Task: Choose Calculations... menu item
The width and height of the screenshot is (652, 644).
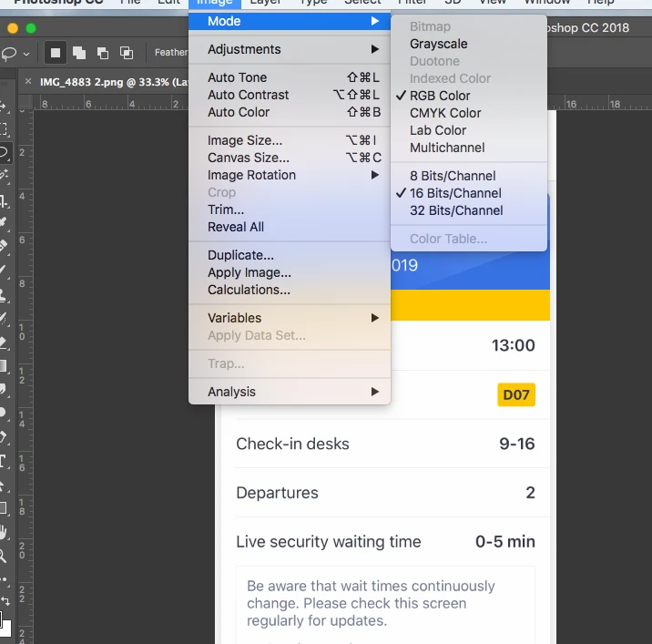Action: 290,290
